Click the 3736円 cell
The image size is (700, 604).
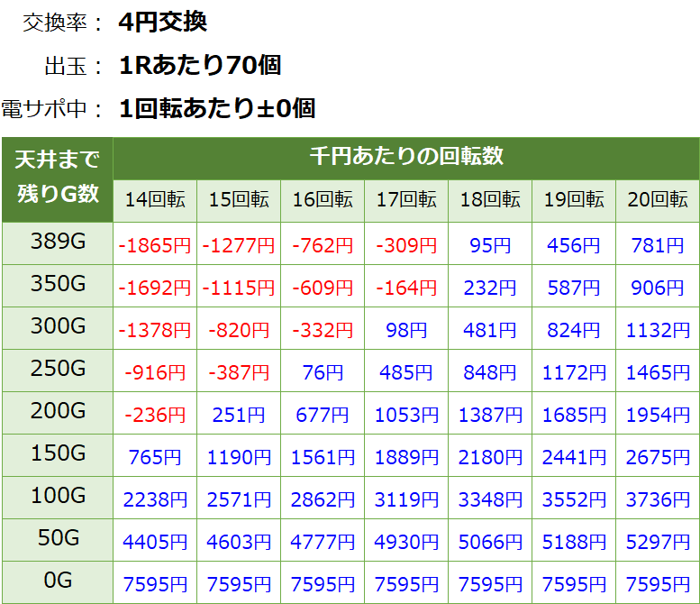[x=658, y=498]
